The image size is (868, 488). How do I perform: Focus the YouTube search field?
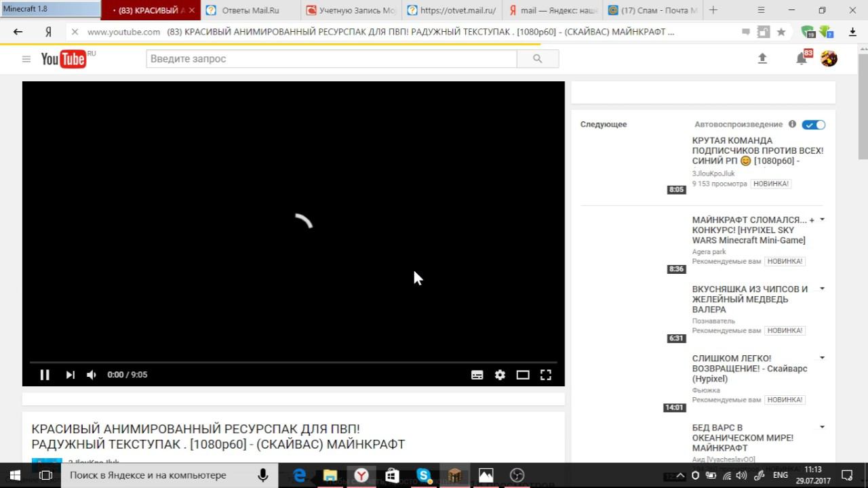pos(332,59)
